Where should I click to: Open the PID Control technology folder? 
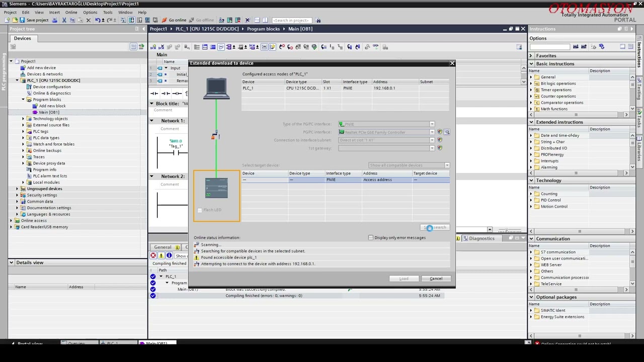[550, 200]
